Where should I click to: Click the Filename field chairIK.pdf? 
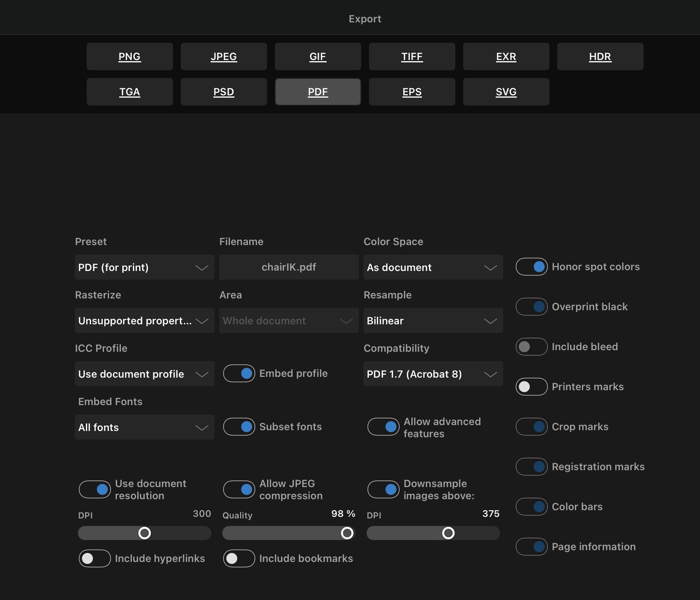pos(289,267)
